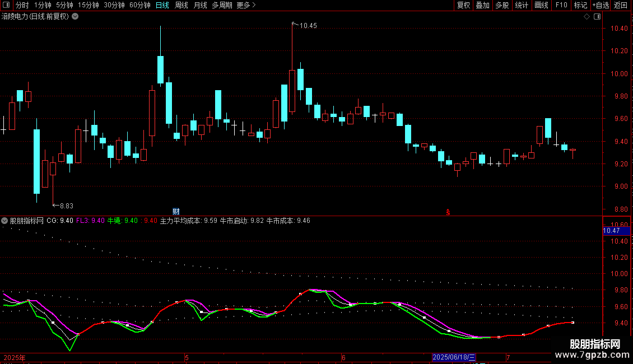Click the 标记 mark button
This screenshot has width=633, height=364.
pos(580,5)
